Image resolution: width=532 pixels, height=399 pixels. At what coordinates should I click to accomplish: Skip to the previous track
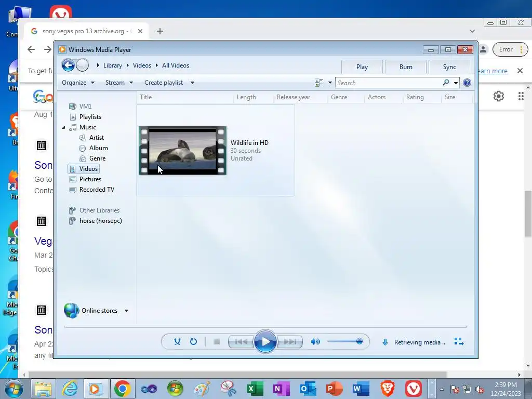241,342
